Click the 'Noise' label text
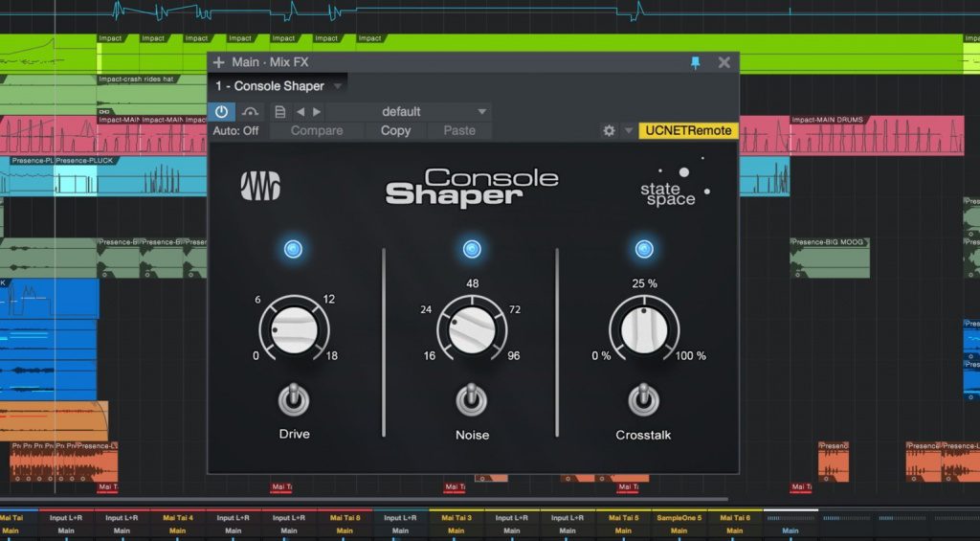The height and width of the screenshot is (541, 980). 472,436
